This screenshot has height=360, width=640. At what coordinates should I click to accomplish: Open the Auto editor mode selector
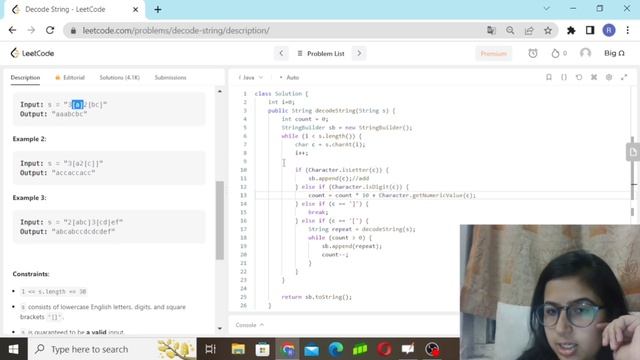point(289,78)
